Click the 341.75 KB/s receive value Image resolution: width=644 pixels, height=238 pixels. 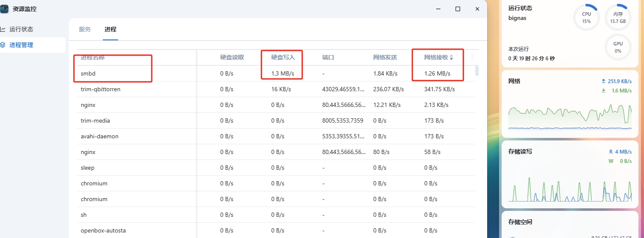point(440,89)
